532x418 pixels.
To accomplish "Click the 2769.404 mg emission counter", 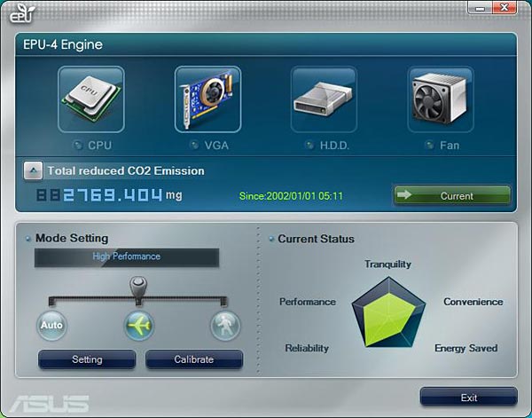I will click(x=109, y=195).
